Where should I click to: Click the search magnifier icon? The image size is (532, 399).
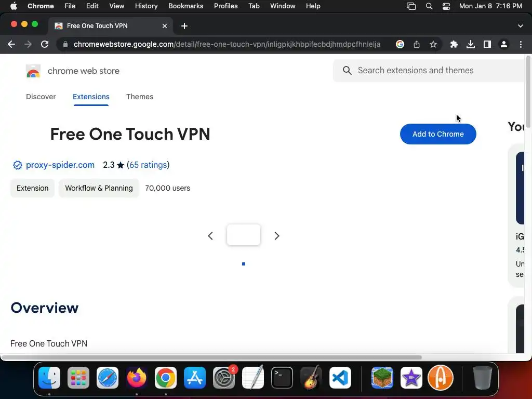pos(347,70)
